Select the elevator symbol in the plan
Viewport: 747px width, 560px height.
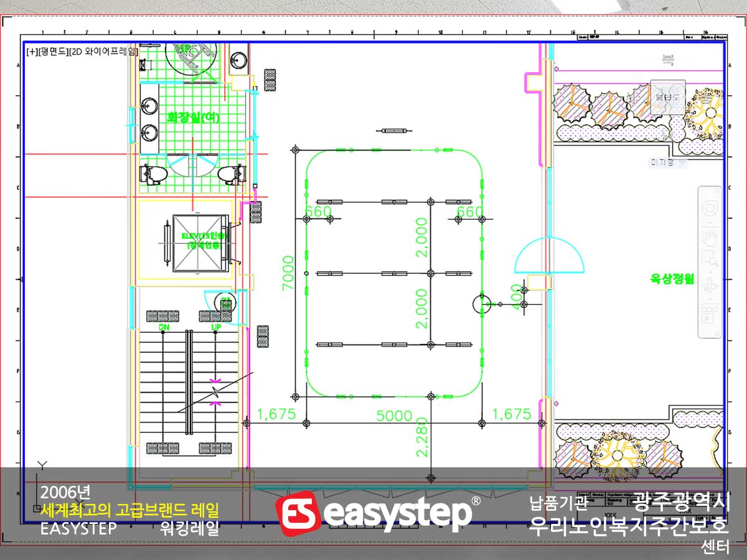(197, 241)
